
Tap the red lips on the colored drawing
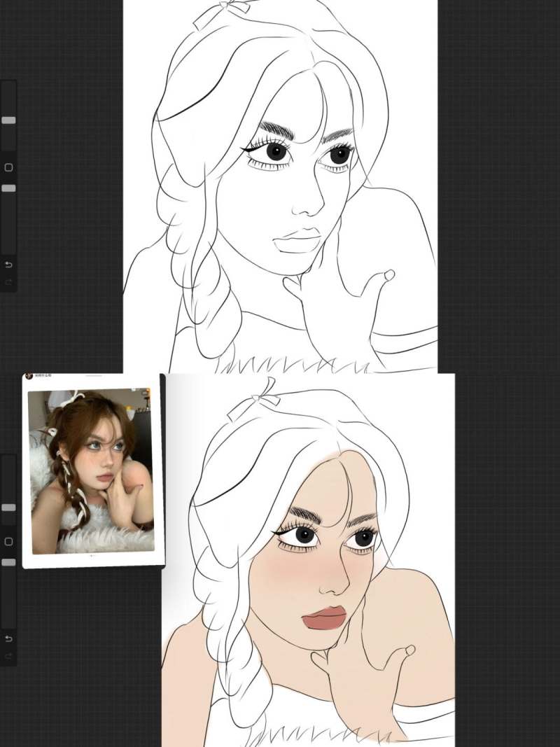325,617
